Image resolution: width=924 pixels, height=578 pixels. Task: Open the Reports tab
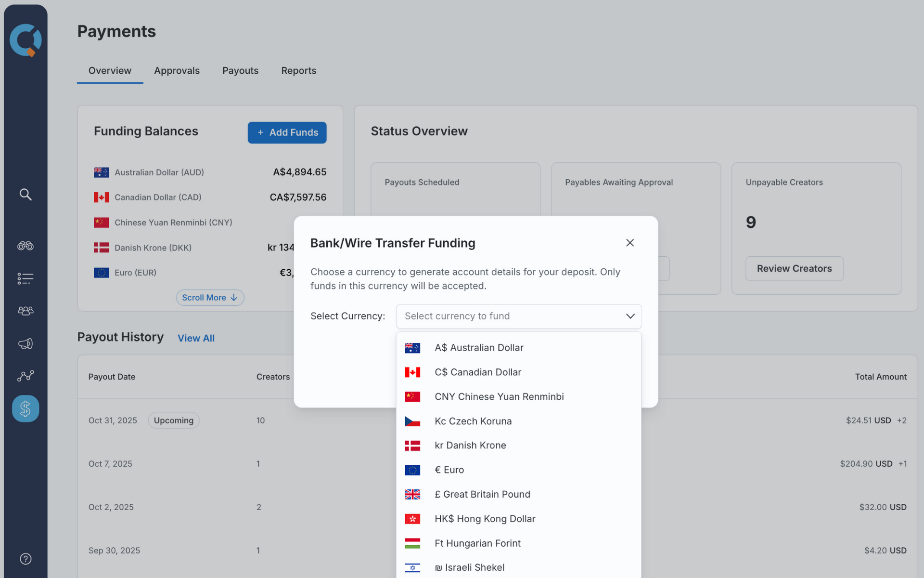[x=298, y=70]
